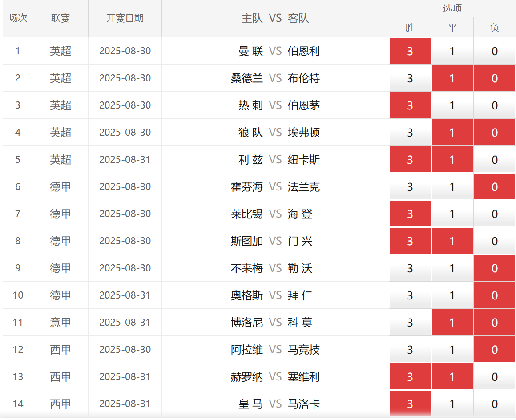Deselect win option 3 for 利兹 vs 纽卡斯

pos(410,159)
